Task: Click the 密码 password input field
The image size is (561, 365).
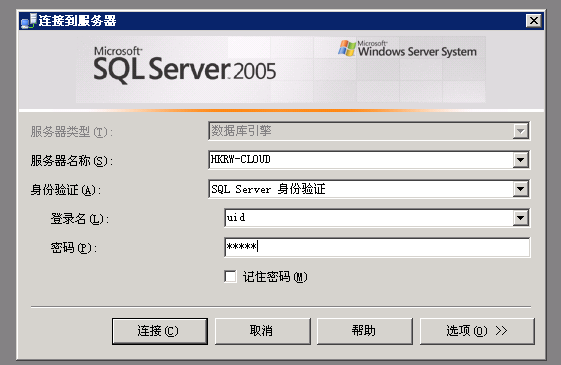Action: point(377,247)
